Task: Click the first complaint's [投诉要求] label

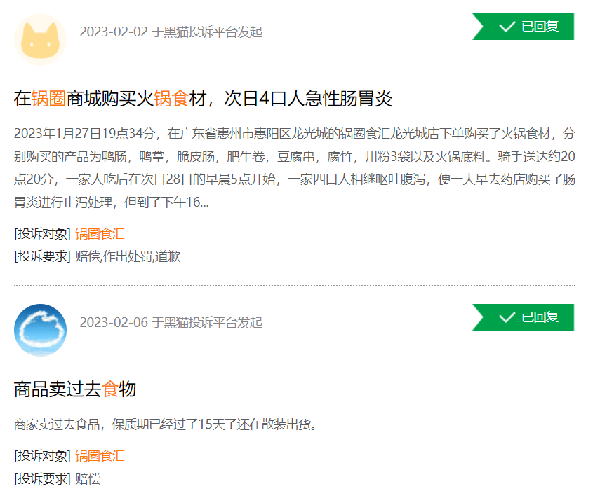Action: 42,256
